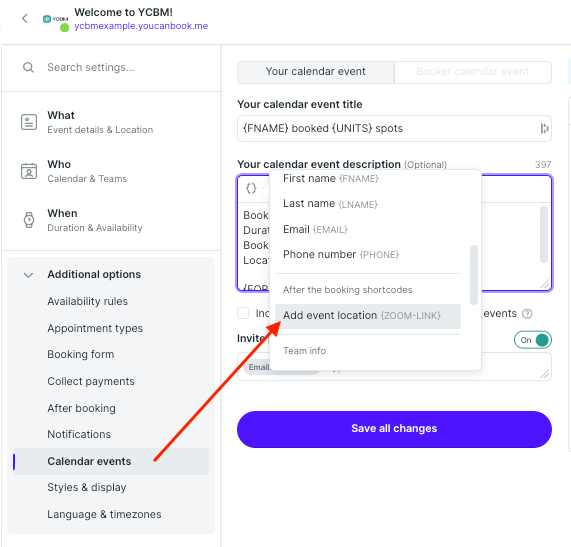Toggle the Invite switch off
This screenshot has width=571, height=547.
coord(533,340)
